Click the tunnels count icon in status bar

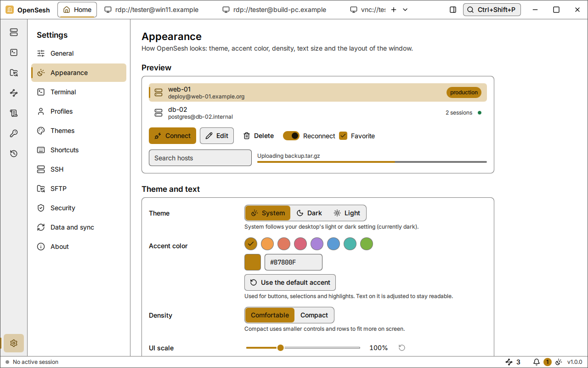509,362
